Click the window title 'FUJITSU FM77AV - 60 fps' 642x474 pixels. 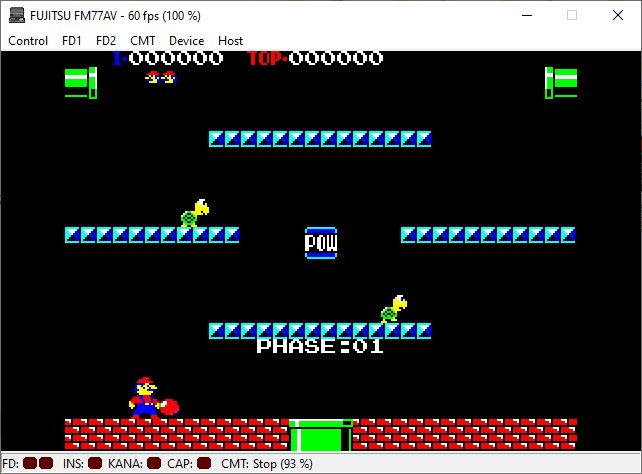(x=95, y=16)
